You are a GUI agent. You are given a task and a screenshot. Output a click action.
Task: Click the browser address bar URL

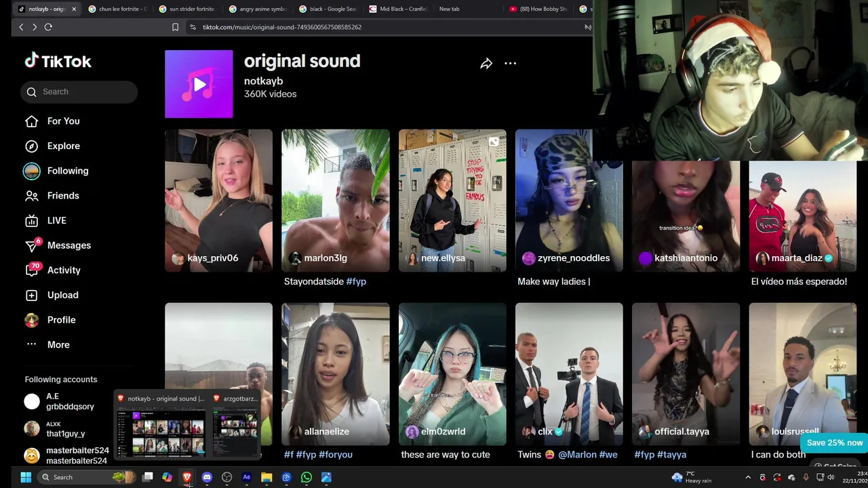pyautogui.click(x=282, y=27)
